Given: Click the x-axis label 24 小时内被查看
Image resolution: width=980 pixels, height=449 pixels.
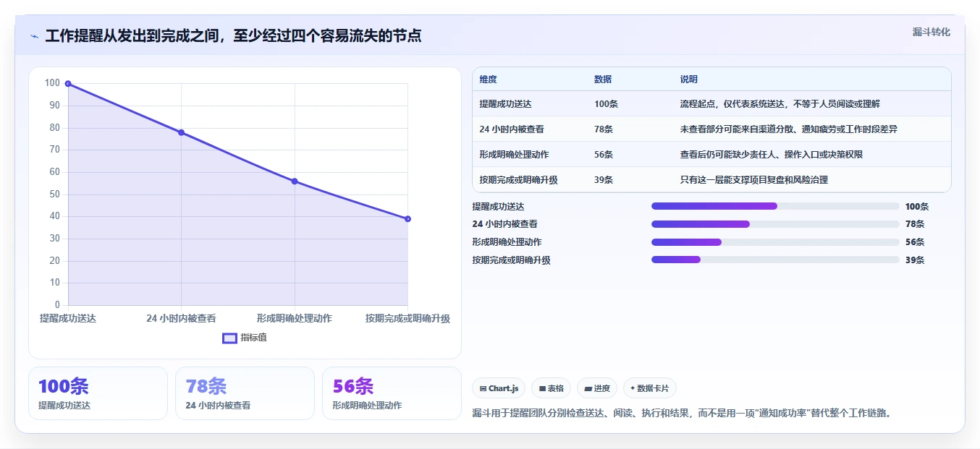Looking at the screenshot, I should [181, 318].
